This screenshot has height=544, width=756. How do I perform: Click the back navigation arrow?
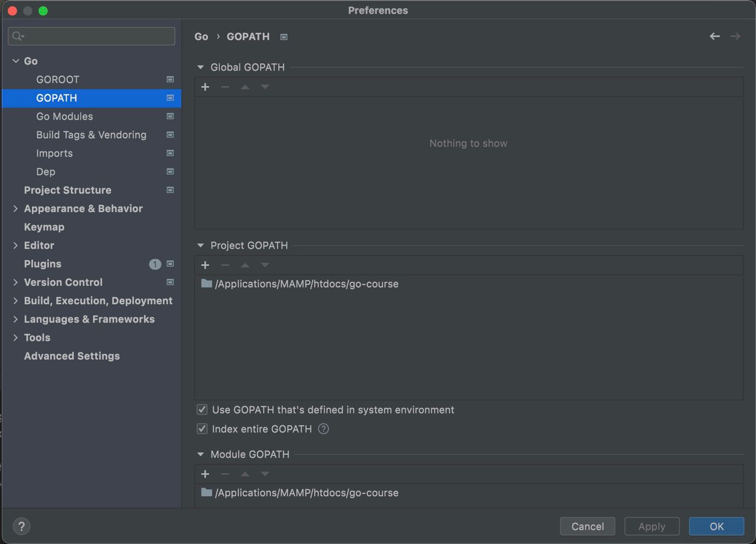(715, 37)
